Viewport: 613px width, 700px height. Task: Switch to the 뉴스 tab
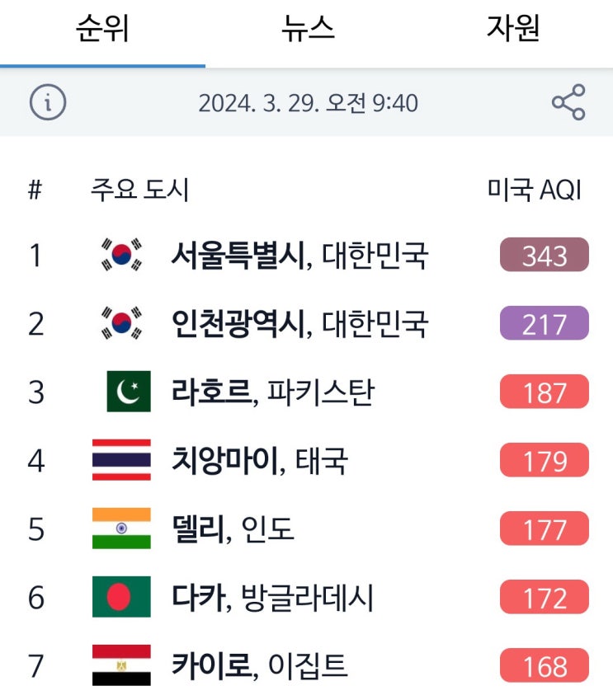pyautogui.click(x=307, y=30)
